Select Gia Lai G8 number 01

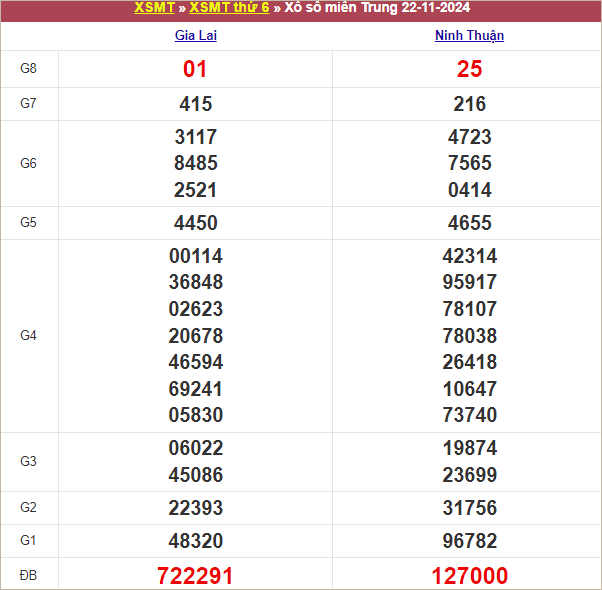click(195, 69)
